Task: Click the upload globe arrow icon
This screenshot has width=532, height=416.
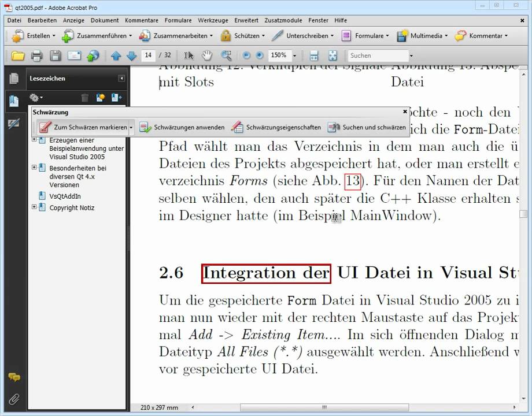Action: [x=93, y=55]
